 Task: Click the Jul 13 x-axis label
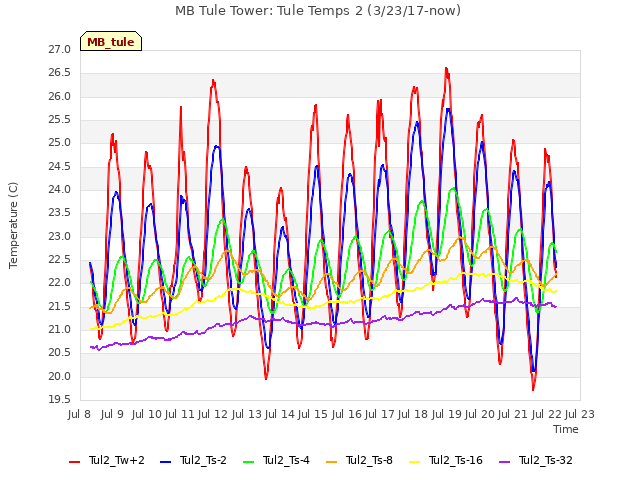tap(247, 414)
